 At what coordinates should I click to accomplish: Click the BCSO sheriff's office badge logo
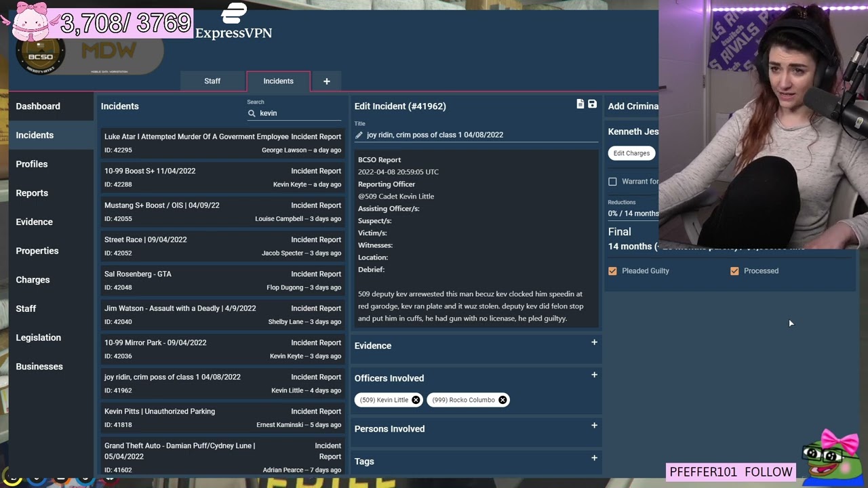(x=40, y=56)
